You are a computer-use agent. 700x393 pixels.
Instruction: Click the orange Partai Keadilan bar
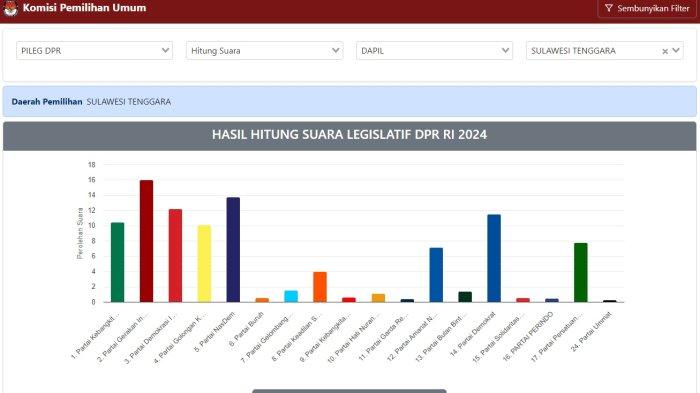pos(320,287)
